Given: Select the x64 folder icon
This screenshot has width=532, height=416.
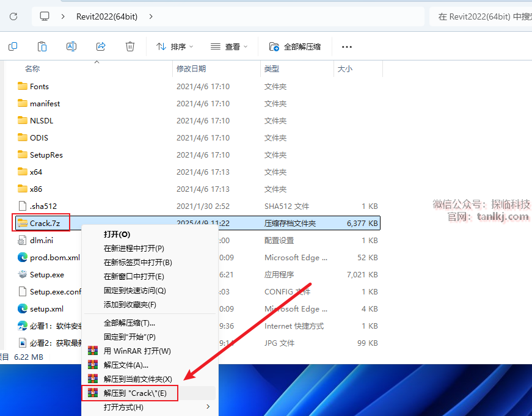Looking at the screenshot, I should tap(23, 172).
